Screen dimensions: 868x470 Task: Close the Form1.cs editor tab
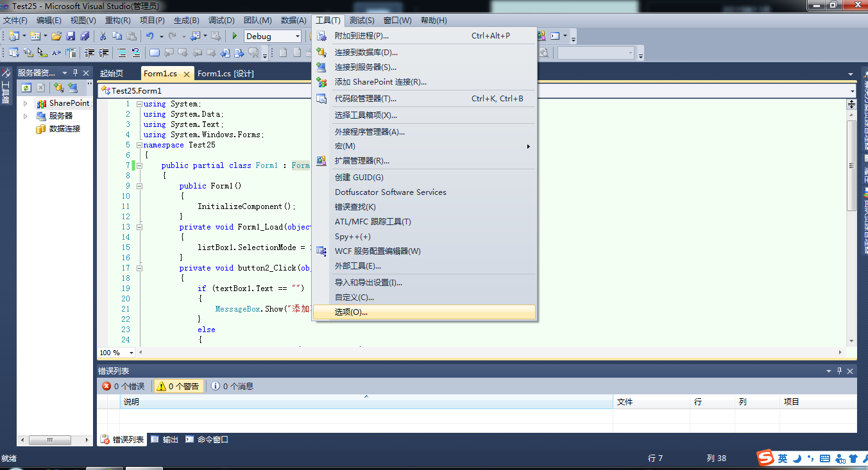(x=187, y=74)
